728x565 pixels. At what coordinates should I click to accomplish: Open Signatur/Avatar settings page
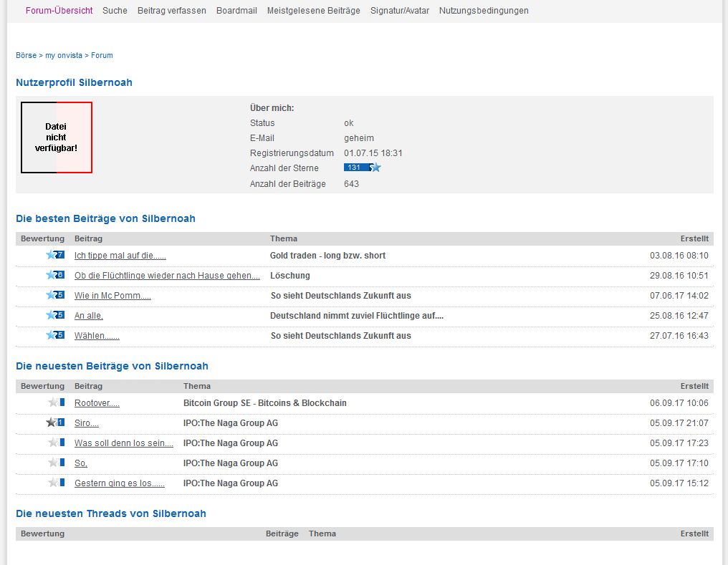(x=400, y=11)
